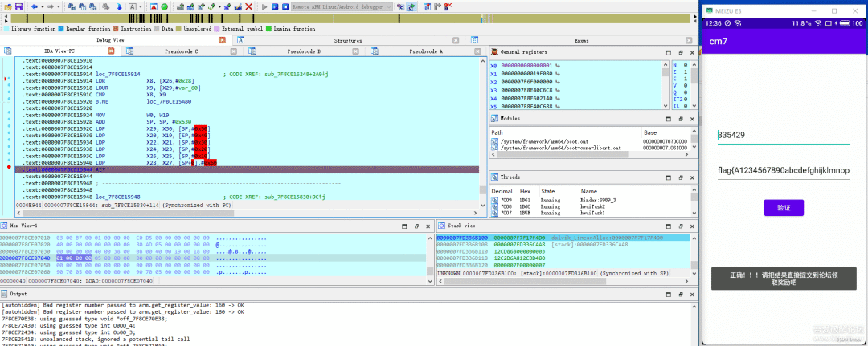Click the highlighted 7F8CE07040 hex row
868x346 pixels.
[213, 258]
